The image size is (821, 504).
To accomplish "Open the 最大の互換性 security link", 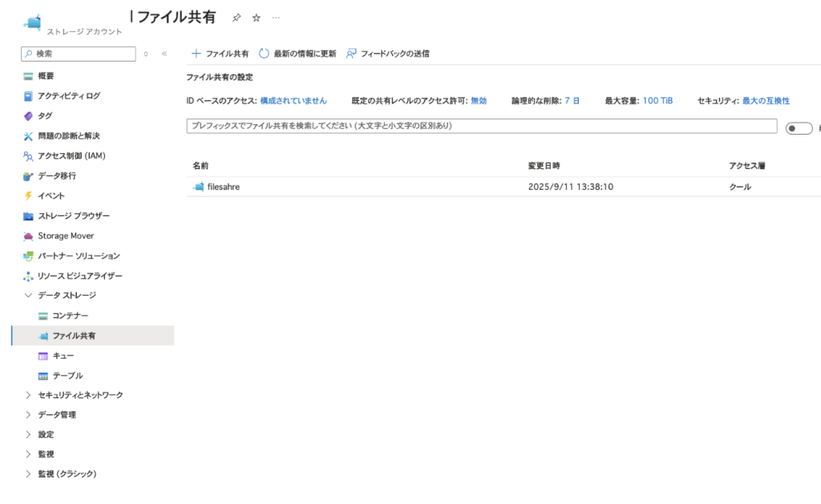I will pos(766,101).
